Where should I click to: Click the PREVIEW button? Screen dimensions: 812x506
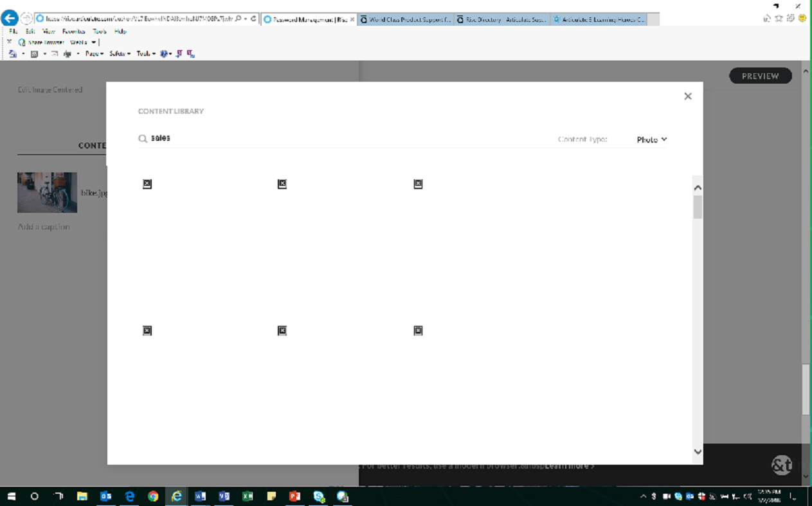(x=761, y=75)
